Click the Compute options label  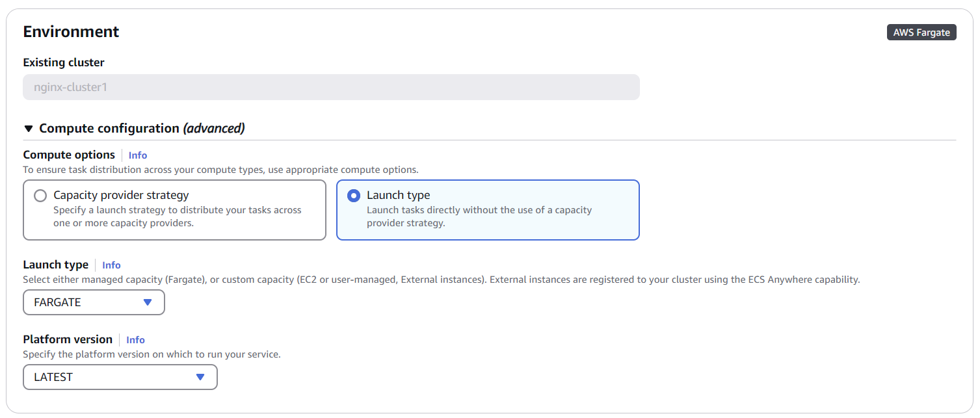tap(69, 155)
